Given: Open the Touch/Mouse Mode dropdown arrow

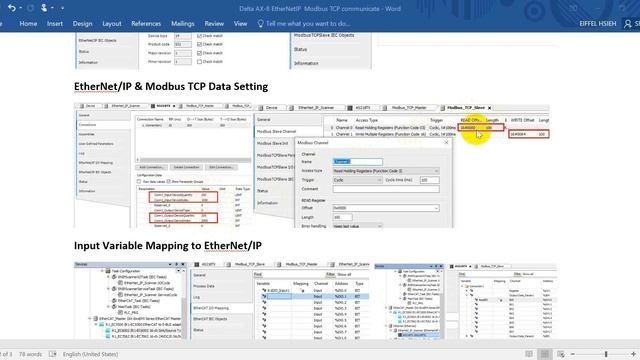Looking at the screenshot, I should pyautogui.click(x=52, y=8).
